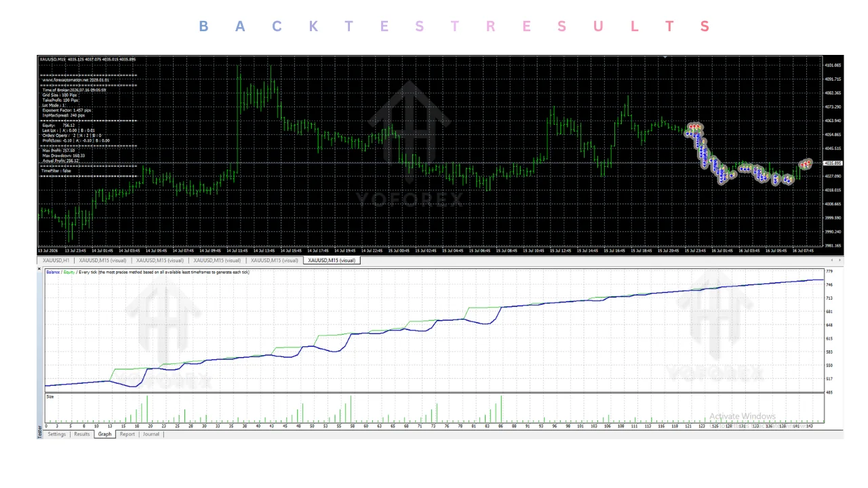Click the current price label 4035.895
Screen dimensions: 868x488
pos(833,163)
